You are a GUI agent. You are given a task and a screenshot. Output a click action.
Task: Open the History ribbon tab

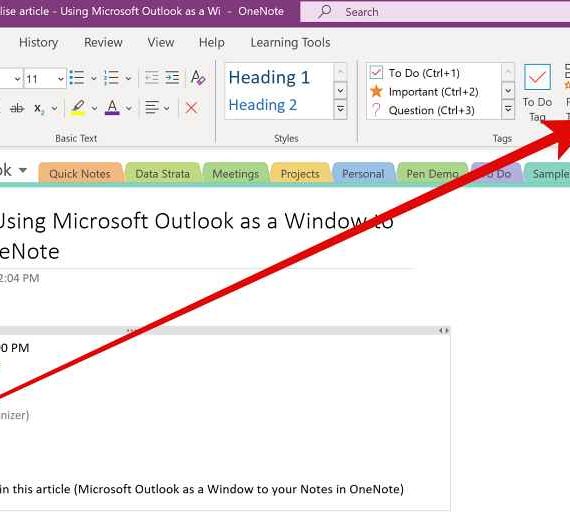click(x=39, y=43)
